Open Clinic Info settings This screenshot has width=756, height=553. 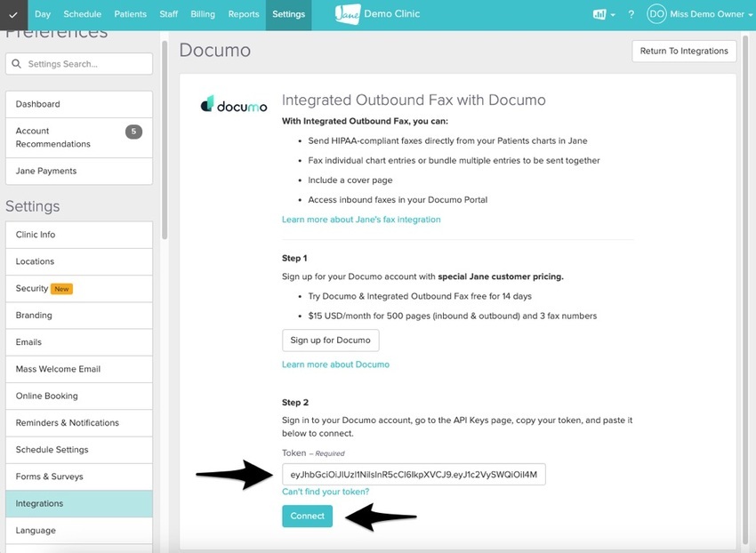[79, 235]
